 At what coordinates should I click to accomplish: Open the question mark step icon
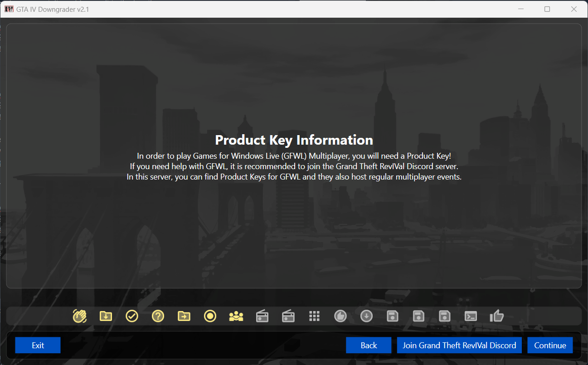pyautogui.click(x=158, y=316)
